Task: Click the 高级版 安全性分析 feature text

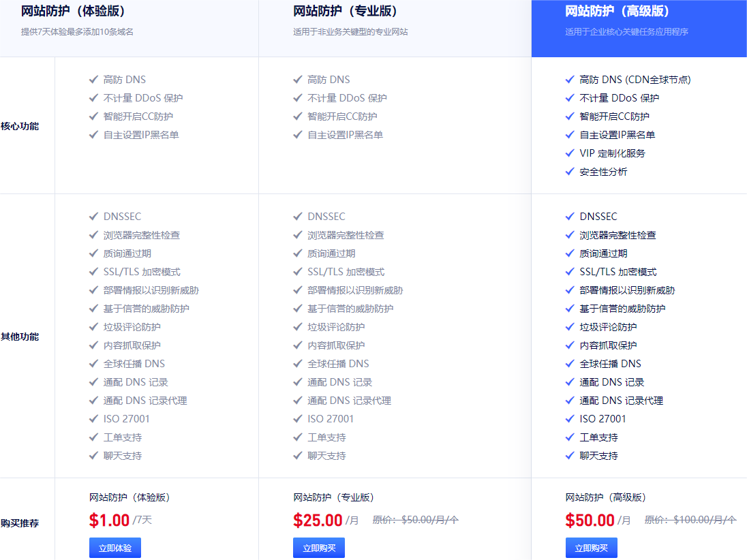Action: click(x=604, y=172)
